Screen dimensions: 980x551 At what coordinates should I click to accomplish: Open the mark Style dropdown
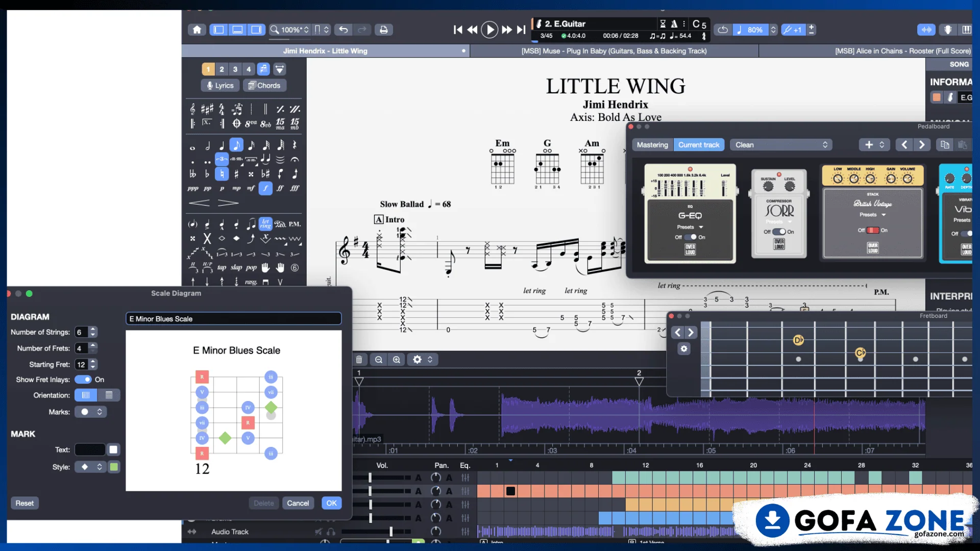(90, 467)
